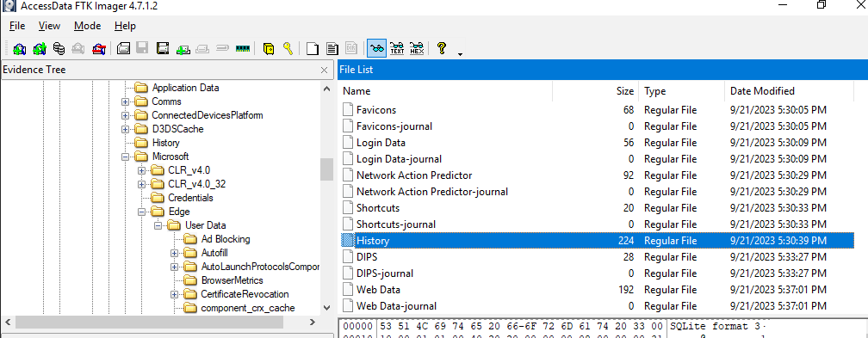Open the Image Mounting tool icon
Image resolution: width=868 pixels, height=338 pixels.
tap(59, 48)
